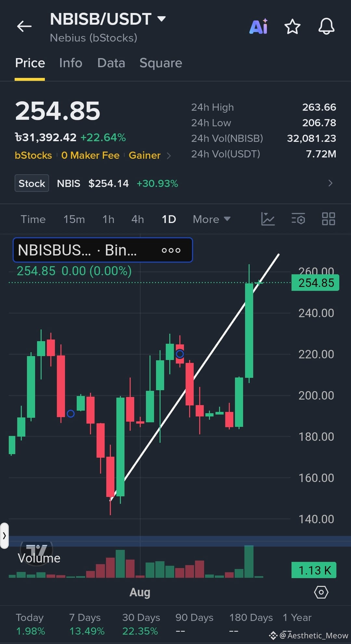Select the 4h chart interval
The image size is (351, 644).
(x=137, y=219)
